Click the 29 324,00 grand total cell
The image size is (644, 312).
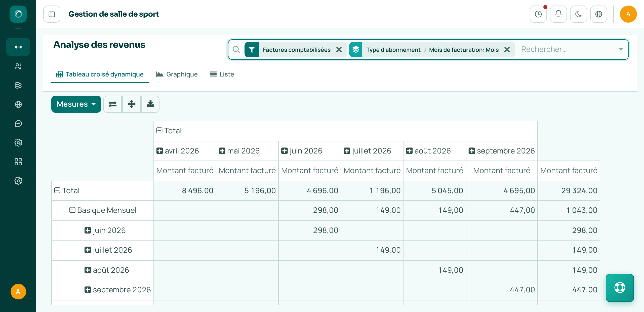point(569,190)
